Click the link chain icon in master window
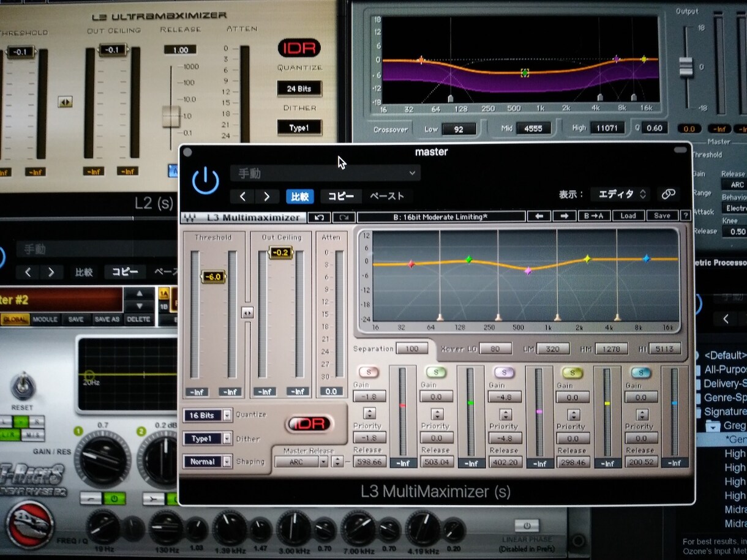This screenshot has width=747, height=560. [668, 194]
